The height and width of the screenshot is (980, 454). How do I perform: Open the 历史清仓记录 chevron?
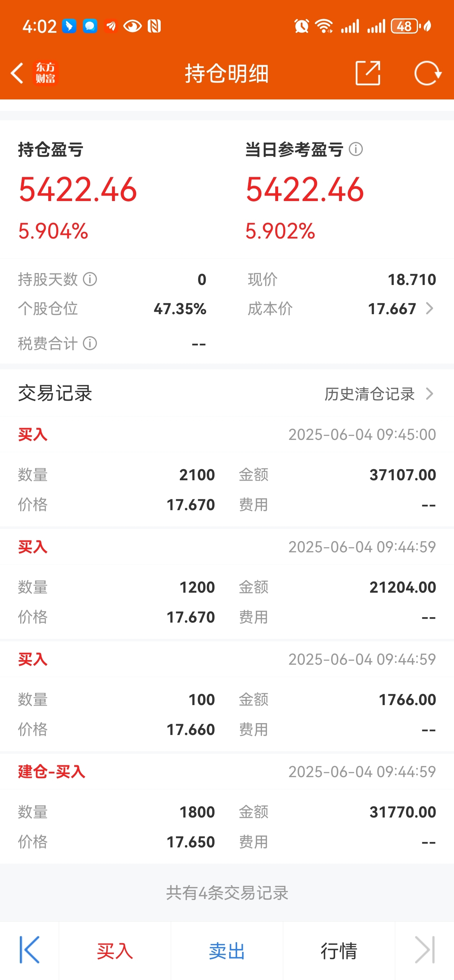point(429,394)
